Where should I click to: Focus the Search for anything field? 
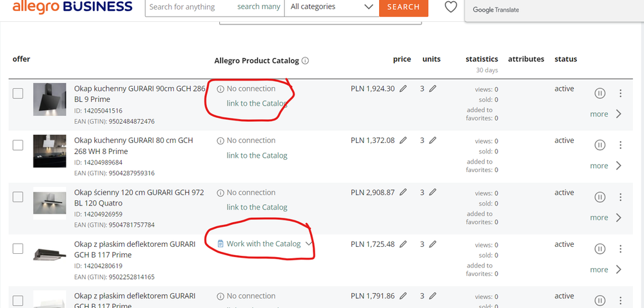coord(191,7)
